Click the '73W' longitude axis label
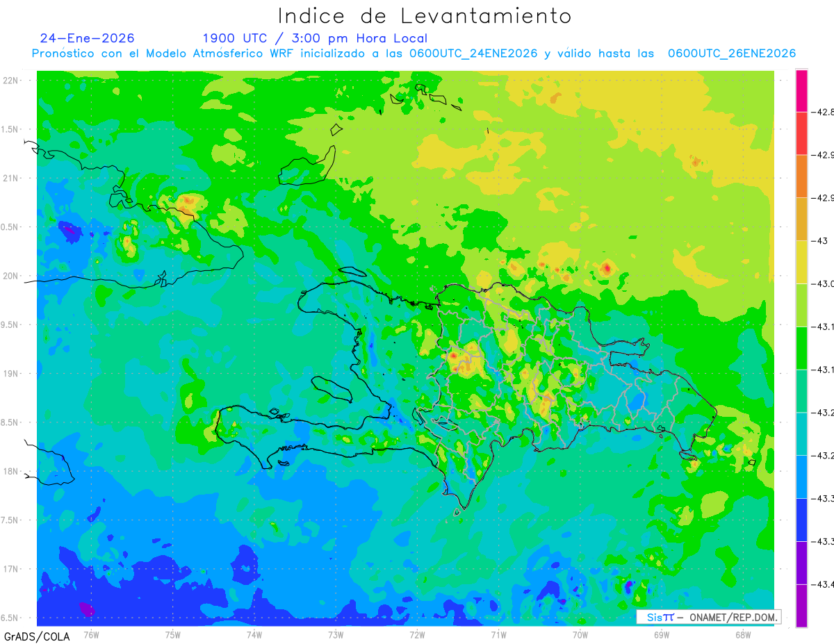Screen dimensions: 834x644 point(336,635)
